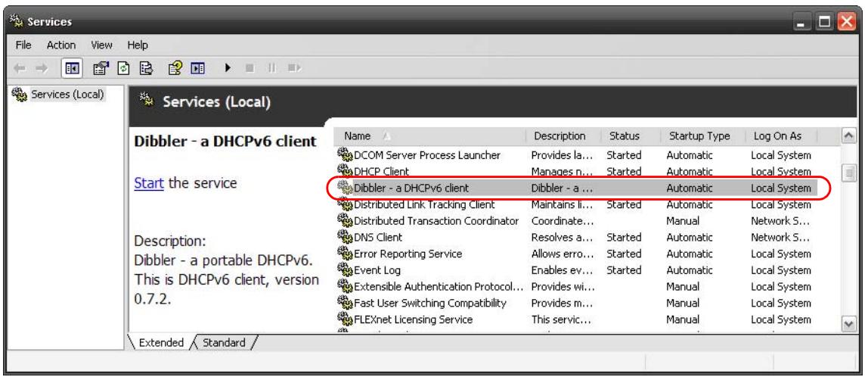Select the Error Reporting Service name
The height and width of the screenshot is (377, 868).
[408, 254]
